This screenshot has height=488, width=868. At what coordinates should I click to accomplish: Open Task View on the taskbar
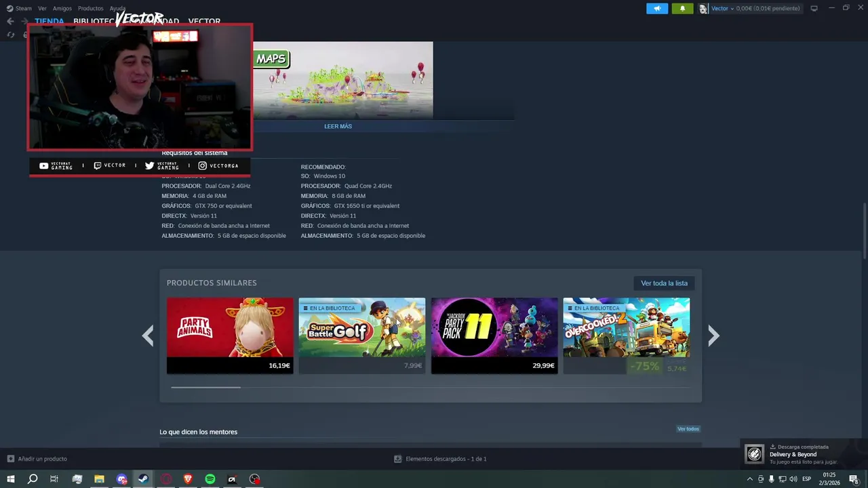(54, 479)
